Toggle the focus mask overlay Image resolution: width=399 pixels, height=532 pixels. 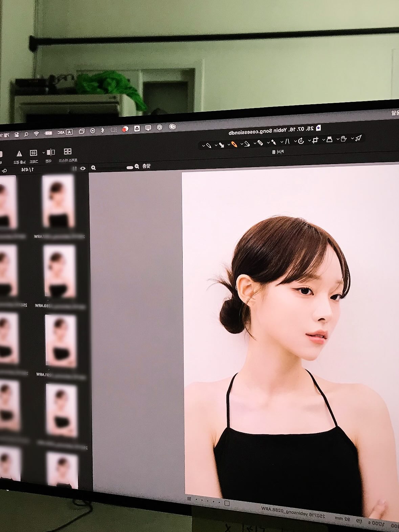pos(67,152)
